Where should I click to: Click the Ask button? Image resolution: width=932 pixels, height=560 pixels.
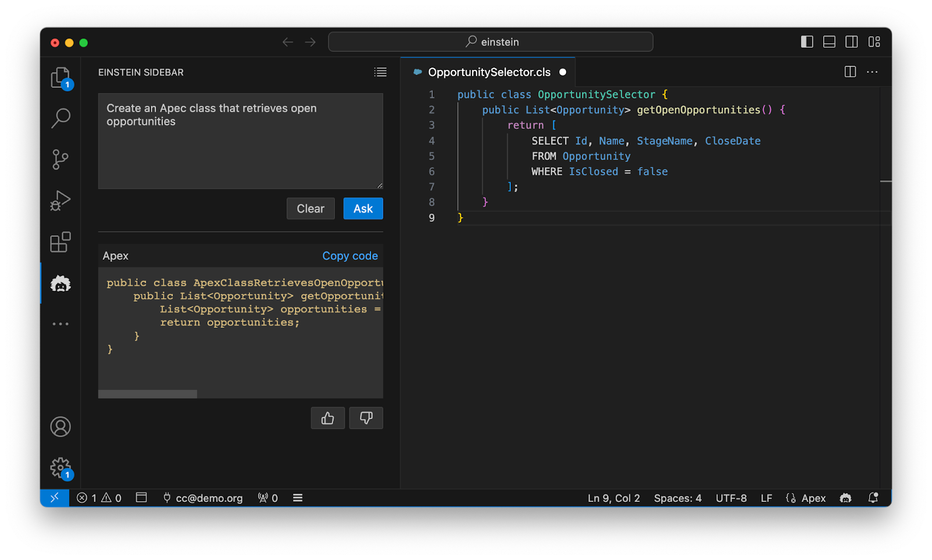tap(363, 208)
